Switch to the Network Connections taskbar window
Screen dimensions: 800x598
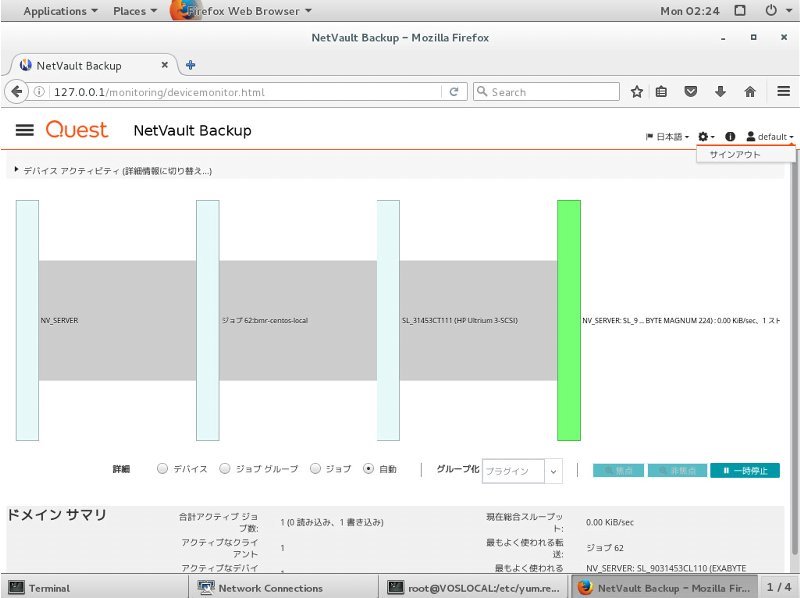[x=284, y=588]
